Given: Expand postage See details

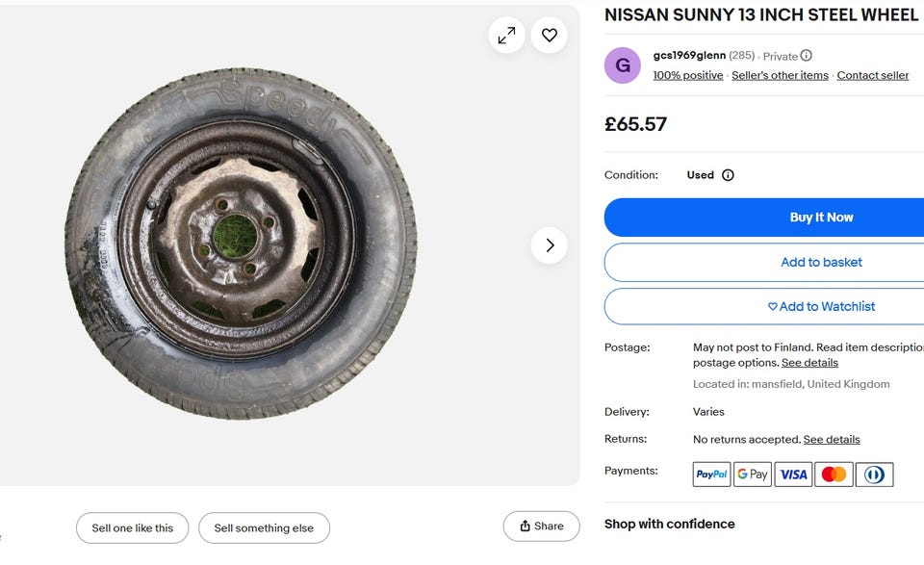Looking at the screenshot, I should pos(809,363).
